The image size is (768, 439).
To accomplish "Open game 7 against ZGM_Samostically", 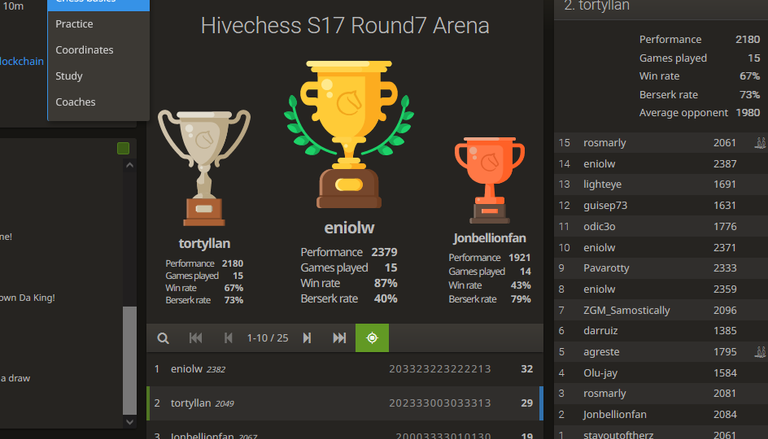I will [x=661, y=310].
